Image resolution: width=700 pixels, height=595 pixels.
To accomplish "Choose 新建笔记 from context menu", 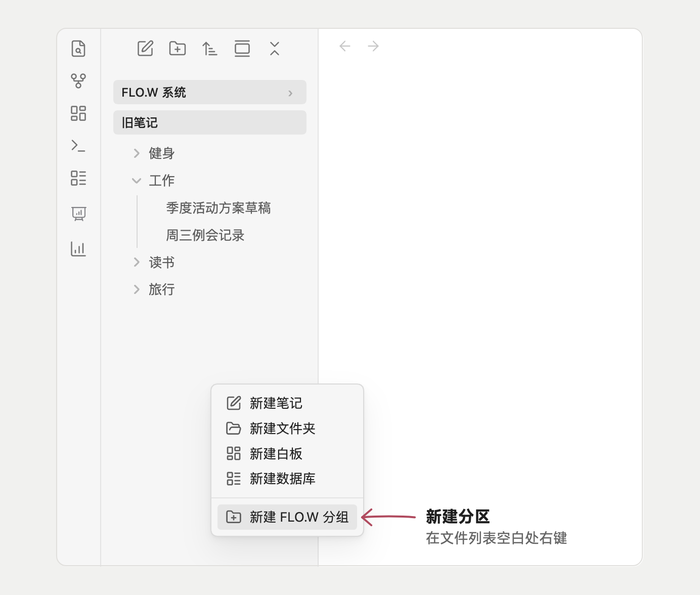I will [287, 403].
